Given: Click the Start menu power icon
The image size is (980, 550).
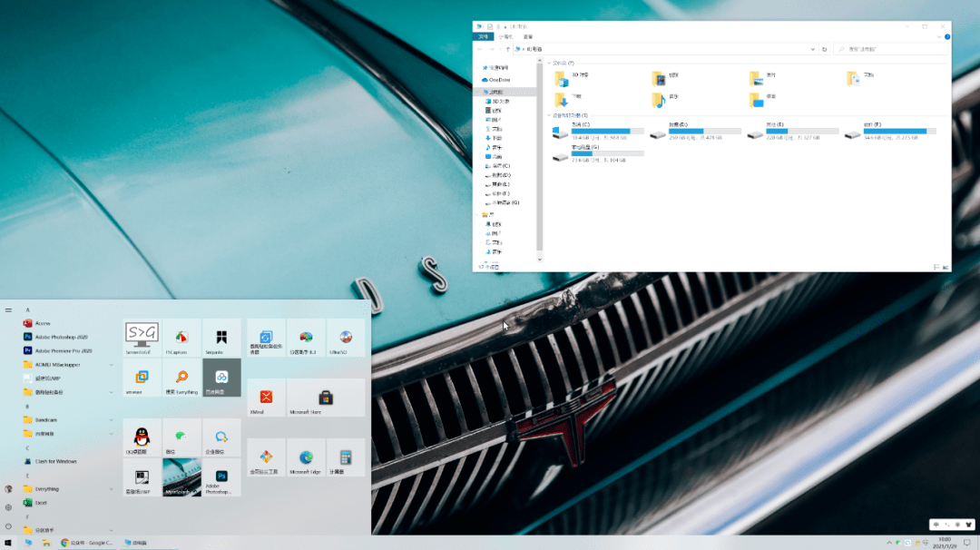Looking at the screenshot, I should [x=8, y=526].
